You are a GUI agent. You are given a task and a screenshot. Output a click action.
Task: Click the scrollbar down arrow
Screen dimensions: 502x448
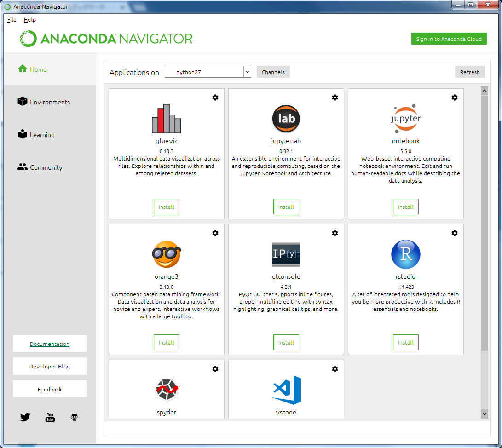click(x=484, y=414)
